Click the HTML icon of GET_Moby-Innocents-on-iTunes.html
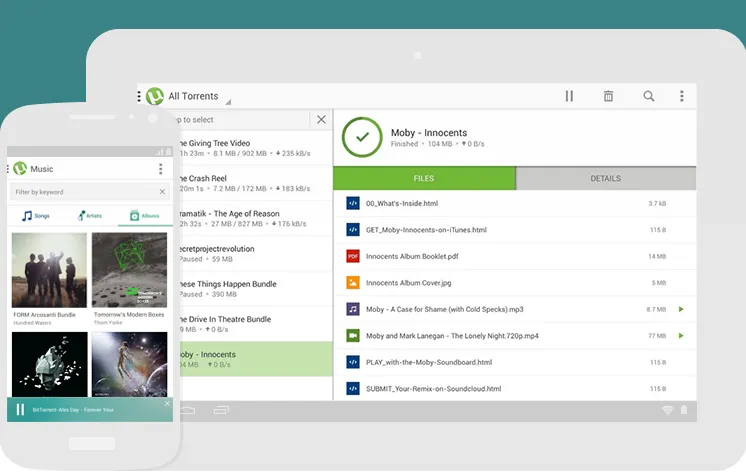The height and width of the screenshot is (472, 746). point(353,230)
